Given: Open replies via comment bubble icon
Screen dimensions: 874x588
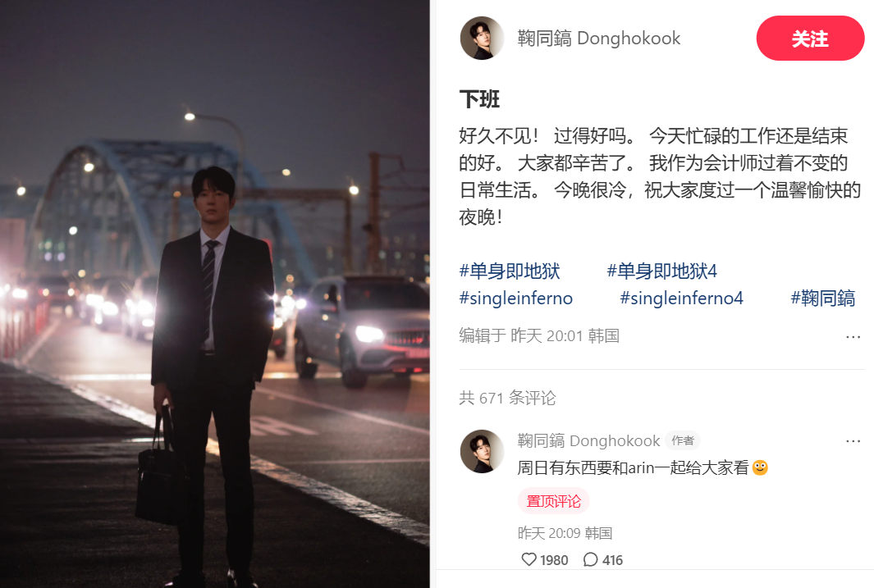Looking at the screenshot, I should 590,559.
